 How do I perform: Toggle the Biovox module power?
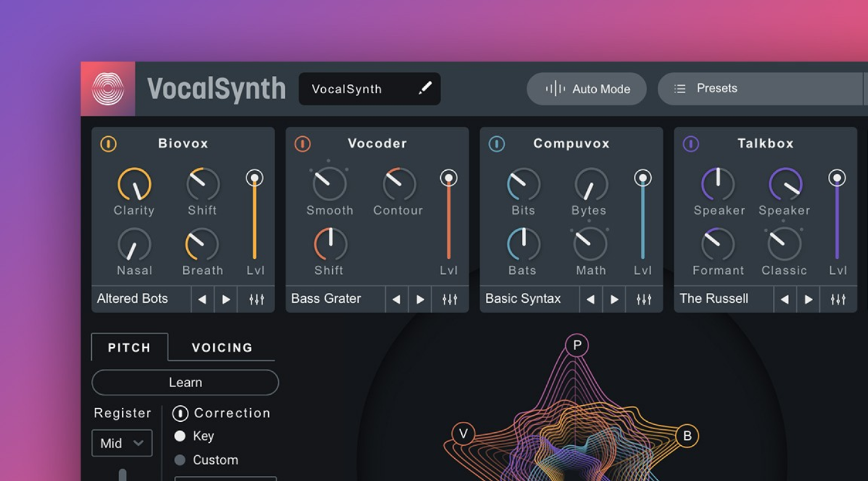point(108,144)
